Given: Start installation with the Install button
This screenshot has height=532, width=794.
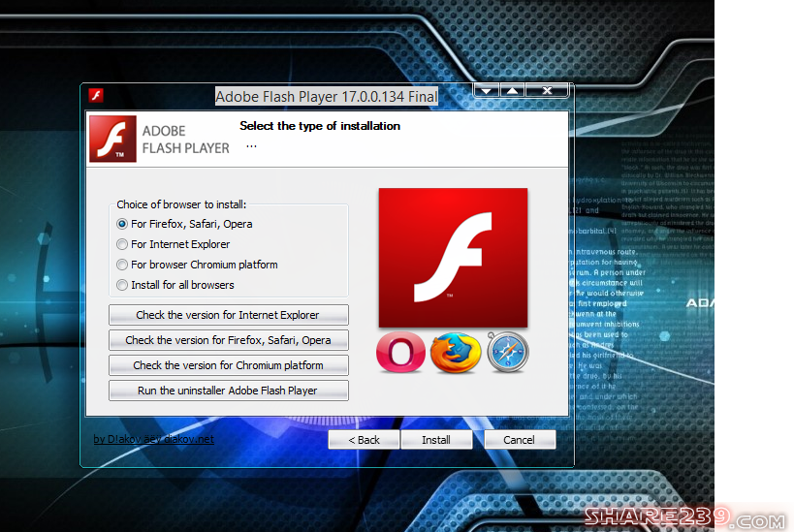Looking at the screenshot, I should click(436, 440).
